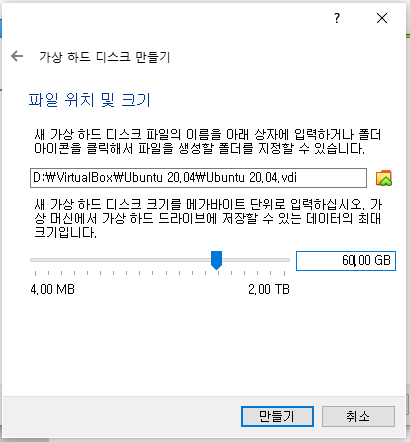Focus the 60.00 GB size field
This screenshot has height=442, width=410.
click(x=346, y=261)
